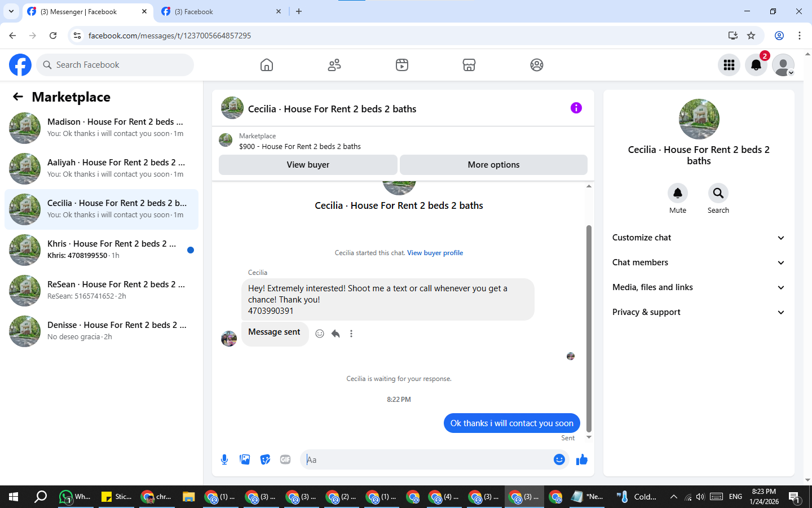
Task: Select the Messenger | Facebook browser tab
Action: click(x=87, y=11)
